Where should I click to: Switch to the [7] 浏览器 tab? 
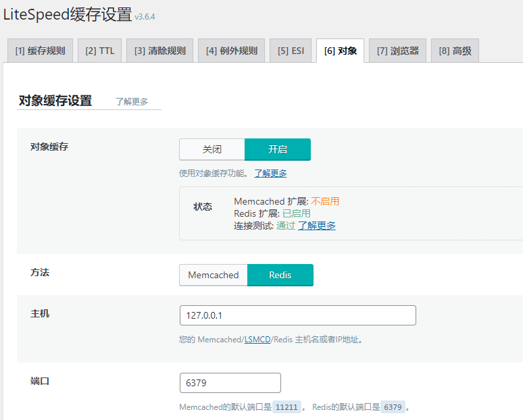click(397, 51)
